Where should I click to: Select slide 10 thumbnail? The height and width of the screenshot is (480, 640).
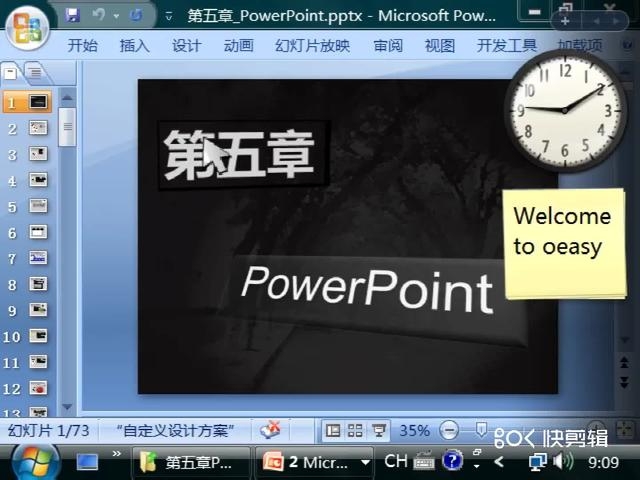click(x=38, y=336)
